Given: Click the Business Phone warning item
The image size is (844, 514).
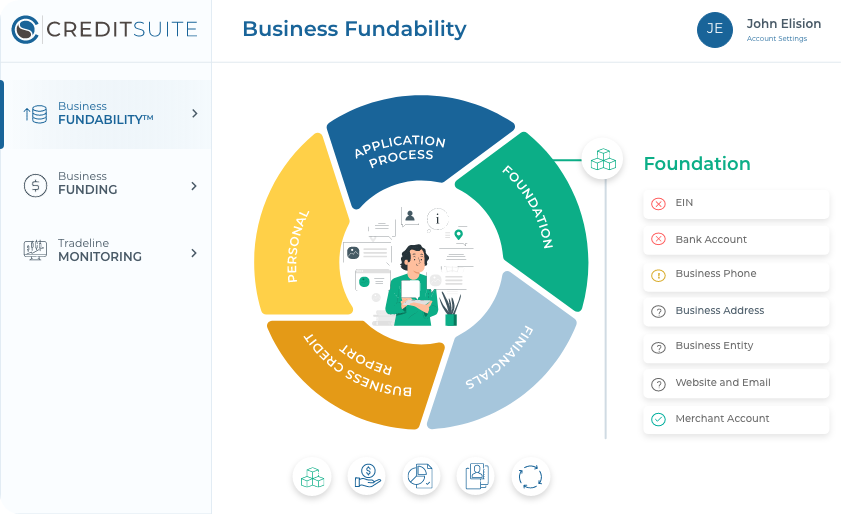Looking at the screenshot, I should (x=736, y=275).
